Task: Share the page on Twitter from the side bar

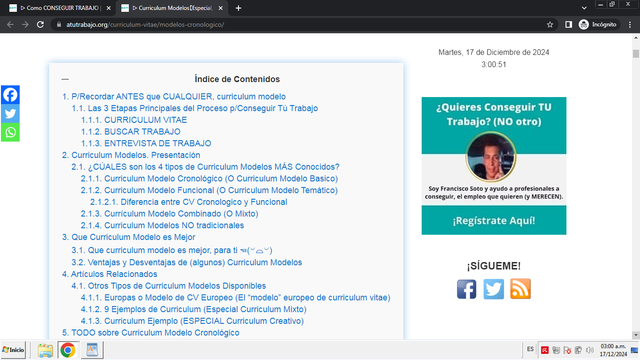Action: point(10,113)
